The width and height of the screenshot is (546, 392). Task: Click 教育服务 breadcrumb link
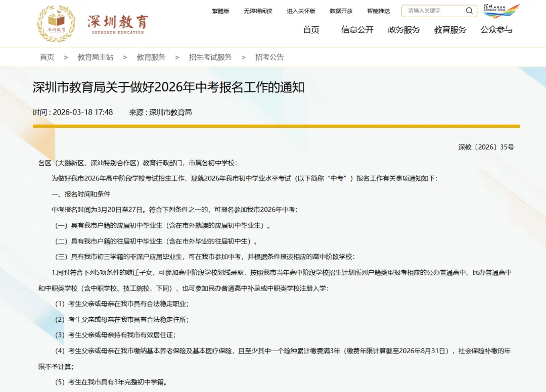(x=151, y=57)
